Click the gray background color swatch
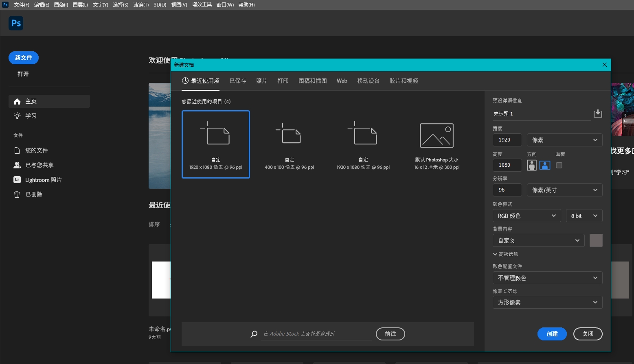 [x=596, y=240]
